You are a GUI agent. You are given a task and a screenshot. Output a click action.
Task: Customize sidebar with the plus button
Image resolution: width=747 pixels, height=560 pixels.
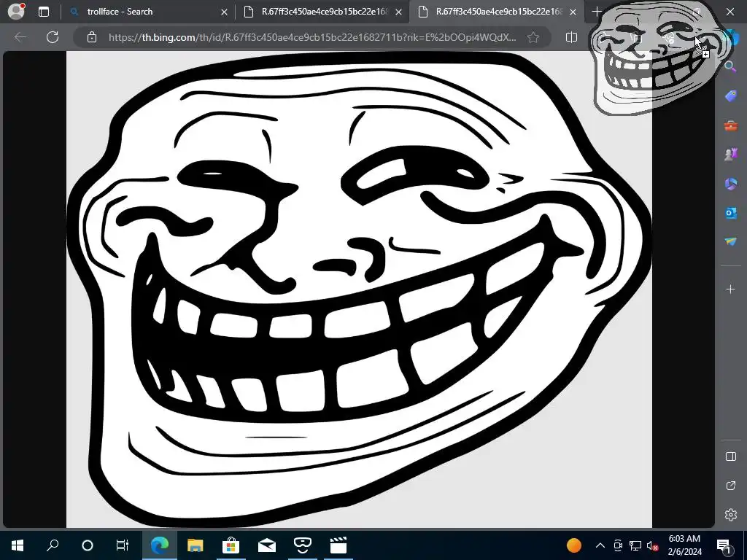pos(730,289)
